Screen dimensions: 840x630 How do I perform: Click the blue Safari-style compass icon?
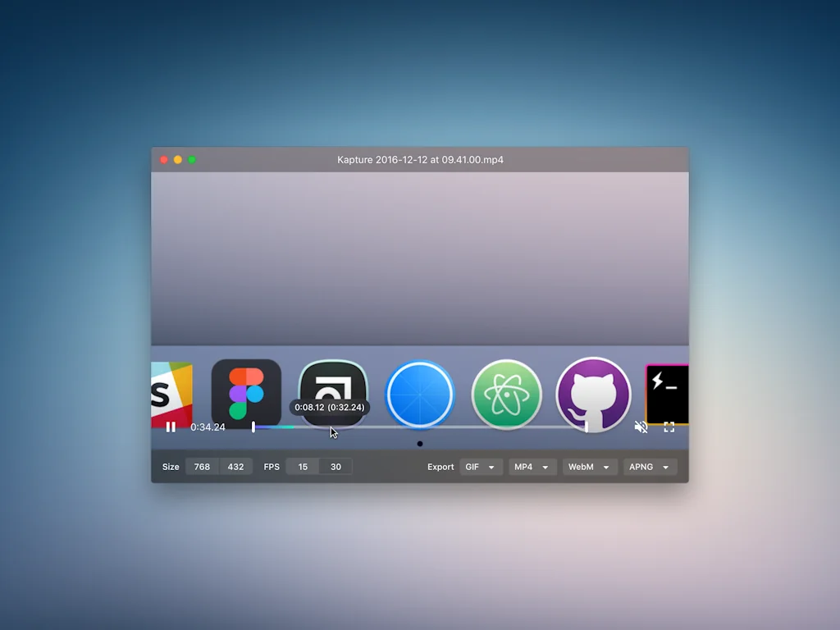(419, 395)
